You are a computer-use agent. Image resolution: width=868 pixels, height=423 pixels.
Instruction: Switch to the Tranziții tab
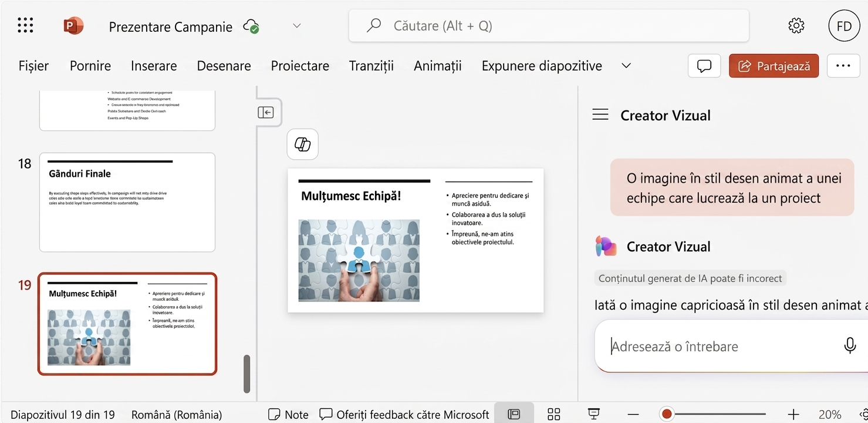pos(371,66)
